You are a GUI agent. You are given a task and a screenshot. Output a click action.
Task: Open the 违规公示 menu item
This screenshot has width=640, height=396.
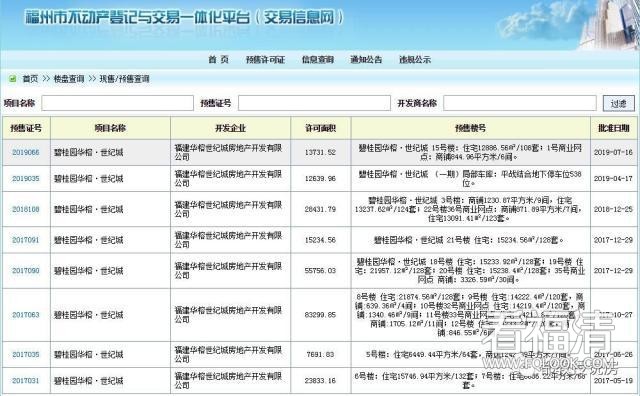tap(415, 60)
